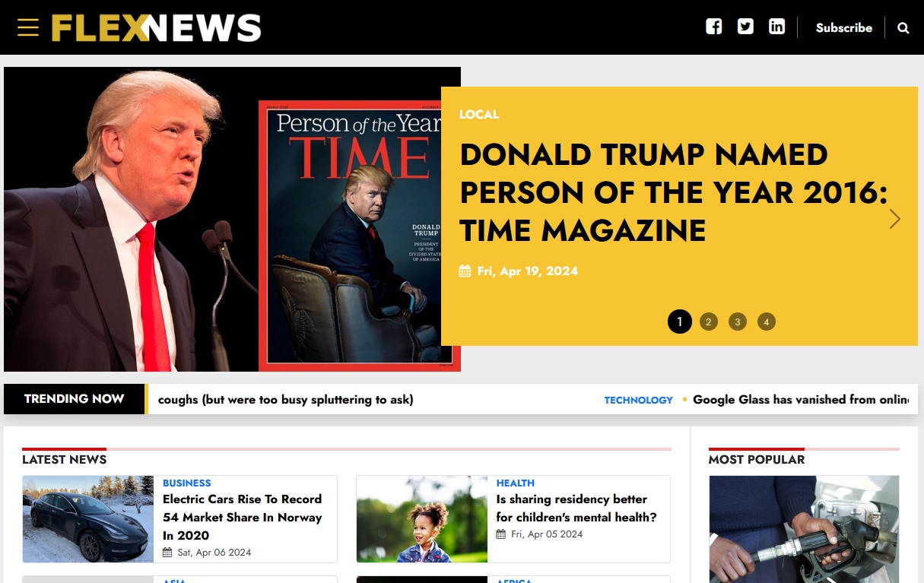The height and width of the screenshot is (583, 924).
Task: Open the hamburger menu
Action: [28, 27]
